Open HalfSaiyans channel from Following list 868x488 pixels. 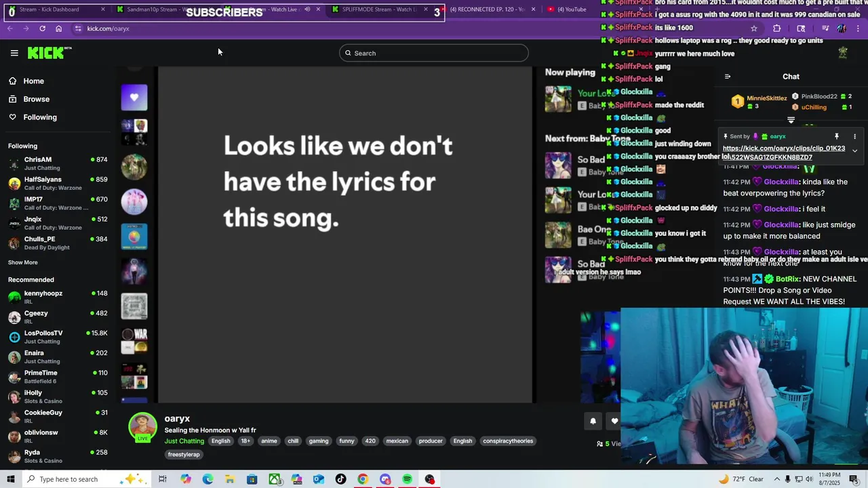pos(58,183)
